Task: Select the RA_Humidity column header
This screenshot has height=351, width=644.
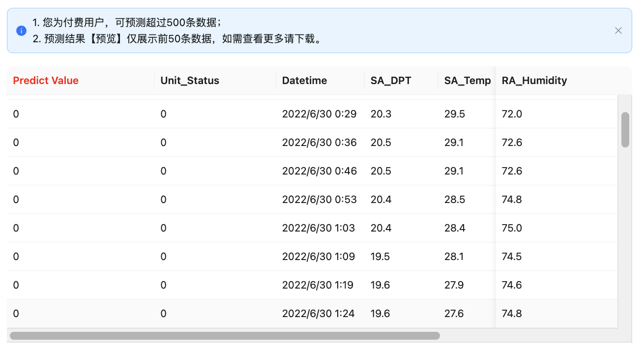Action: 534,81
